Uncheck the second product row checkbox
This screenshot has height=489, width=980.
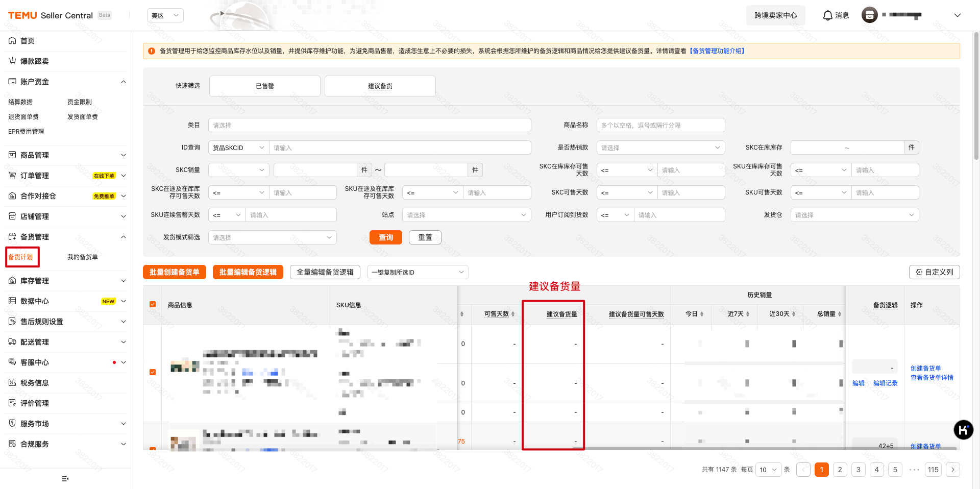click(153, 450)
